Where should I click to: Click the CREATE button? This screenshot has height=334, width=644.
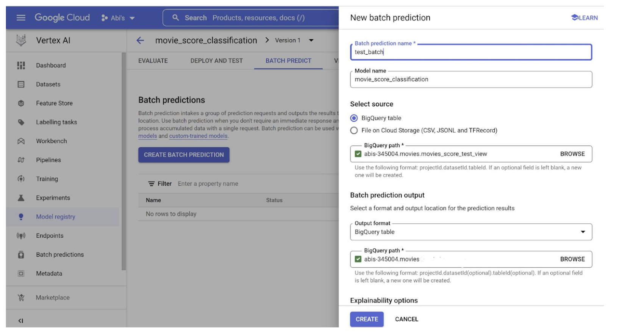367,319
